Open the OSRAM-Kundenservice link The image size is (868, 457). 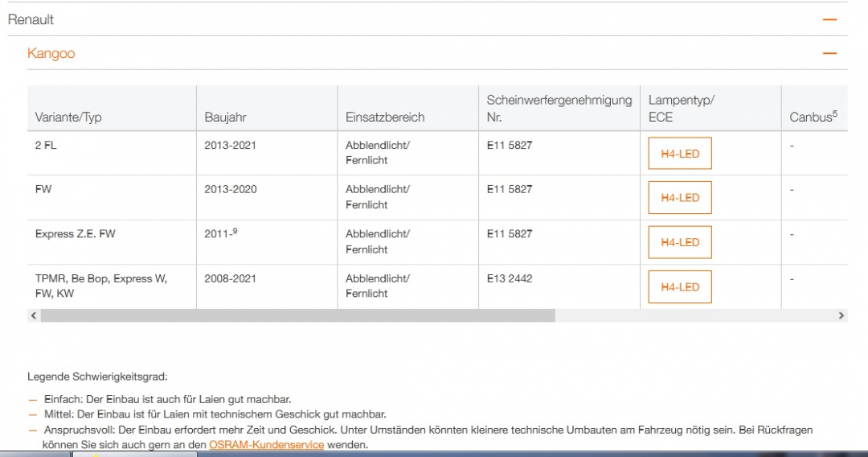(266, 444)
